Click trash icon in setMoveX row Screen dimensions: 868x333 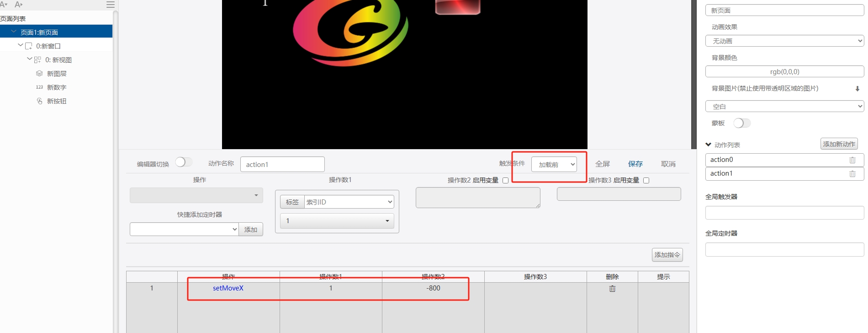(612, 289)
